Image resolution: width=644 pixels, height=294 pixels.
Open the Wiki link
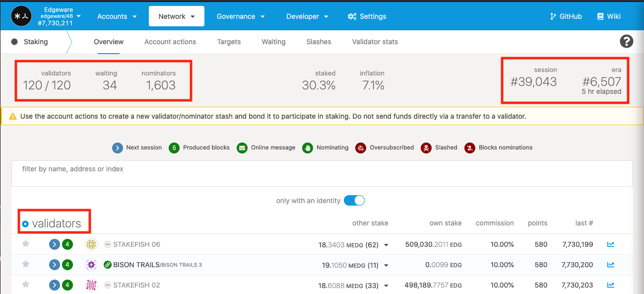pos(609,16)
